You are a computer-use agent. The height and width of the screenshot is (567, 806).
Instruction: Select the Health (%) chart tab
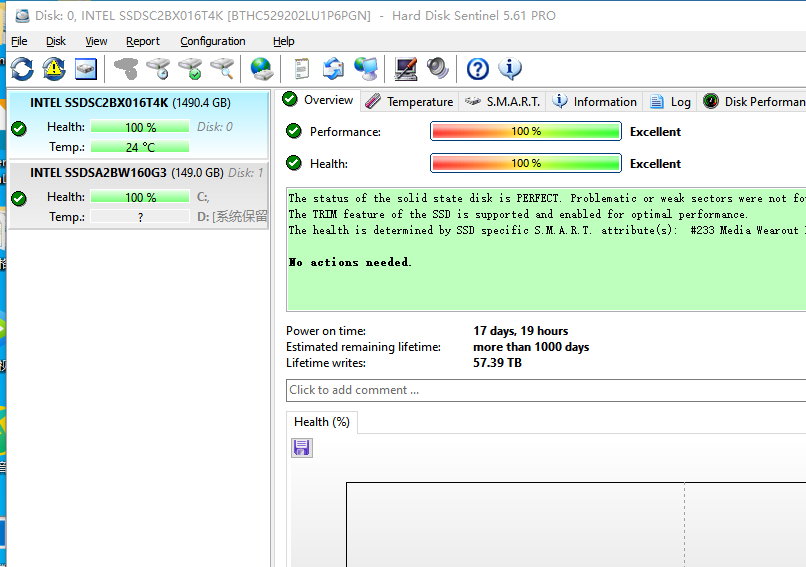click(x=322, y=422)
